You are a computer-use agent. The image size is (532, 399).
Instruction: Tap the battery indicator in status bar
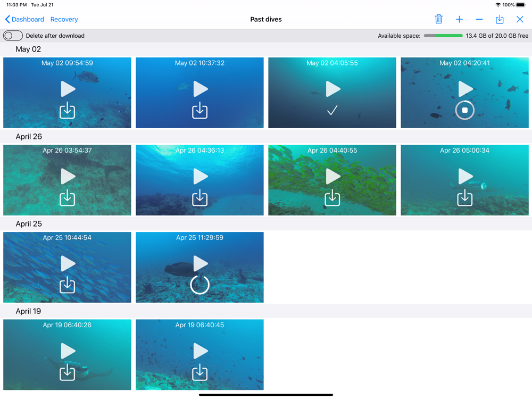point(521,5)
